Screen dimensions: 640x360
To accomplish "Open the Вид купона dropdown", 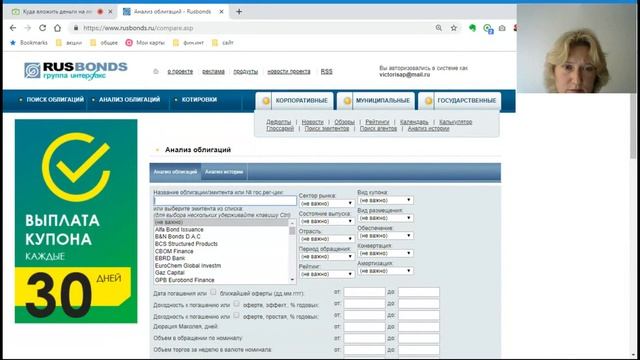I will pyautogui.click(x=385, y=200).
